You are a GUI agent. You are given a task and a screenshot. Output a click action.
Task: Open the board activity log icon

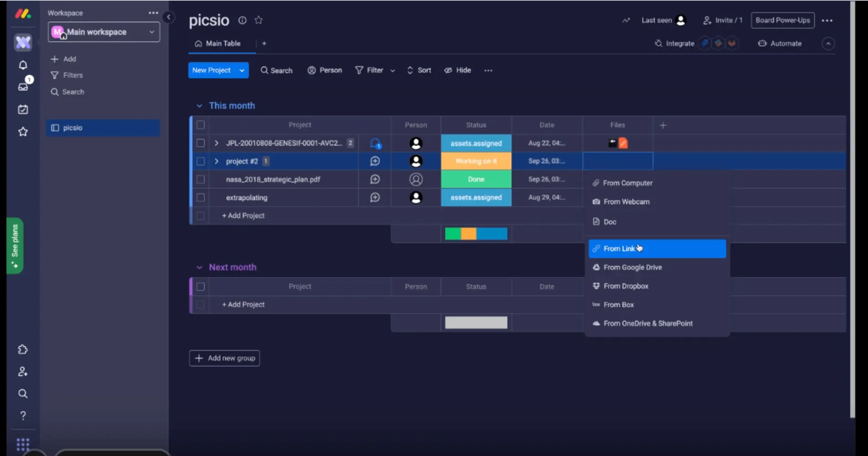tap(626, 20)
